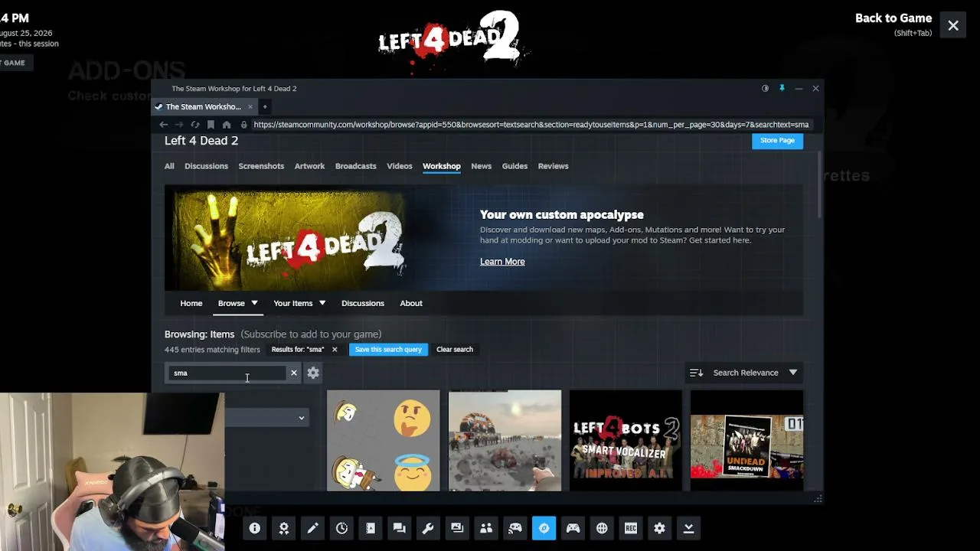Expand the Your Items dropdown

coord(299,303)
